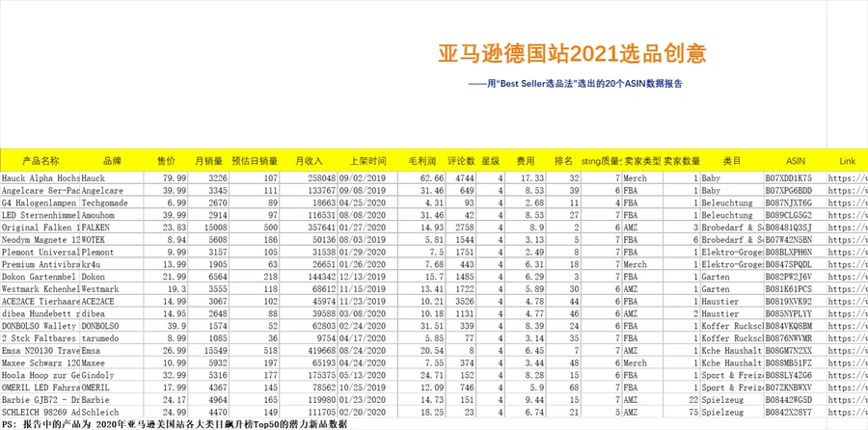
Task: Select ASIN cell B087NJXT6G
Action: coord(796,202)
